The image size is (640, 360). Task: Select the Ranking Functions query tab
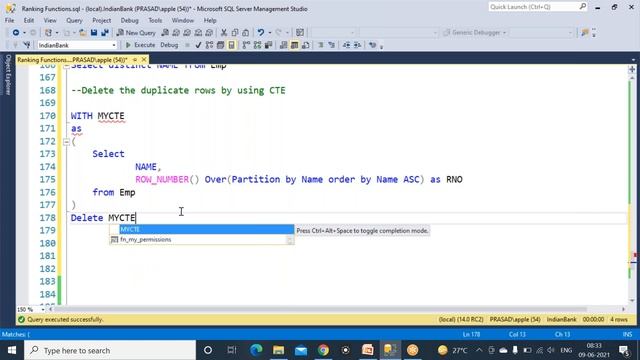click(x=73, y=60)
